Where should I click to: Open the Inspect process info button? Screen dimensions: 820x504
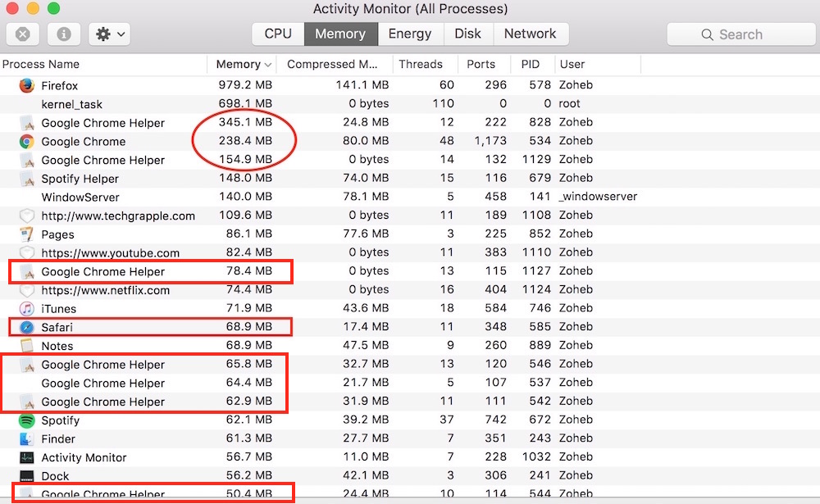click(x=64, y=34)
